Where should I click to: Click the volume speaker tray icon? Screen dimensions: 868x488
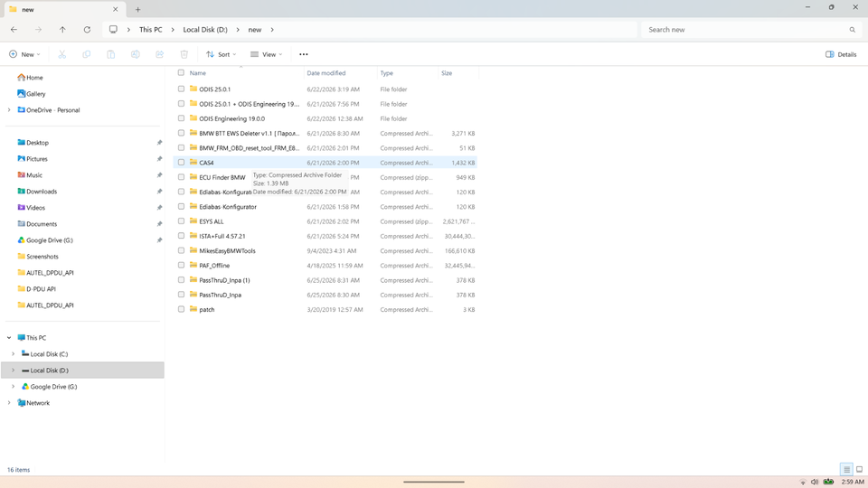815,482
